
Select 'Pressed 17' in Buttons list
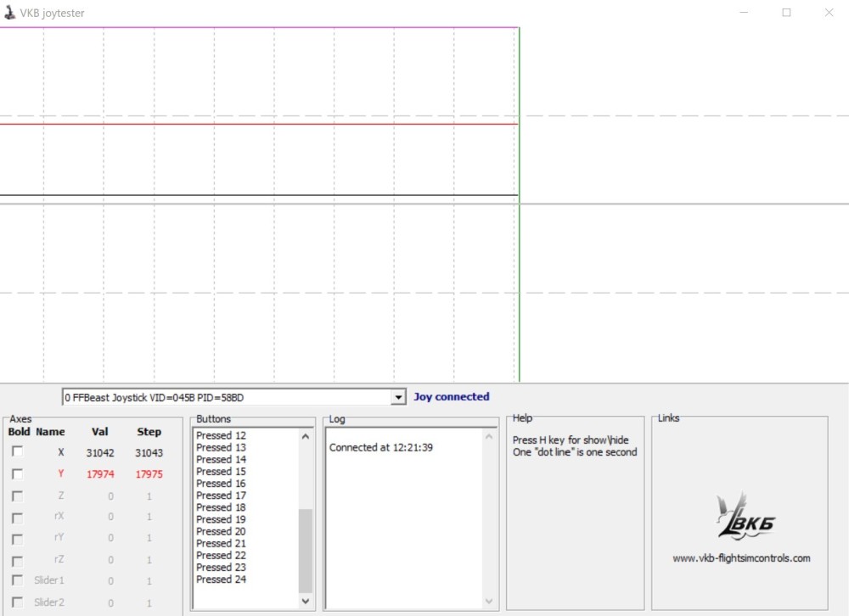click(x=221, y=496)
